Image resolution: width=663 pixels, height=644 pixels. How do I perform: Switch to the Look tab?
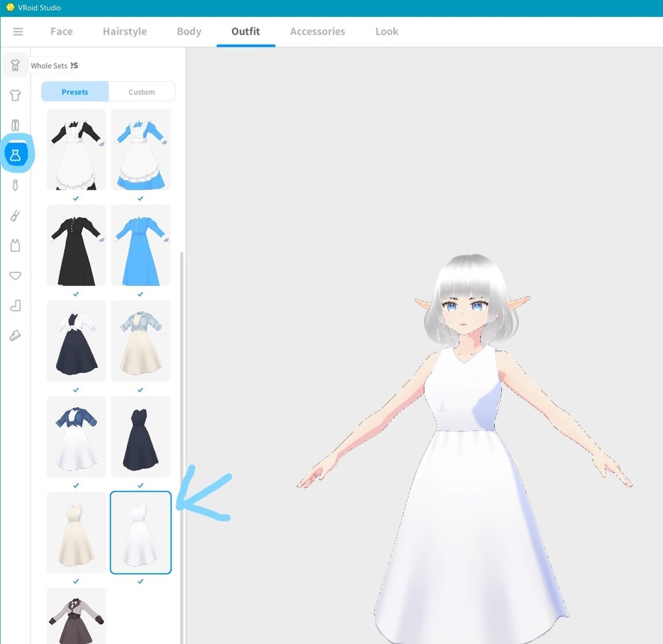pos(387,31)
